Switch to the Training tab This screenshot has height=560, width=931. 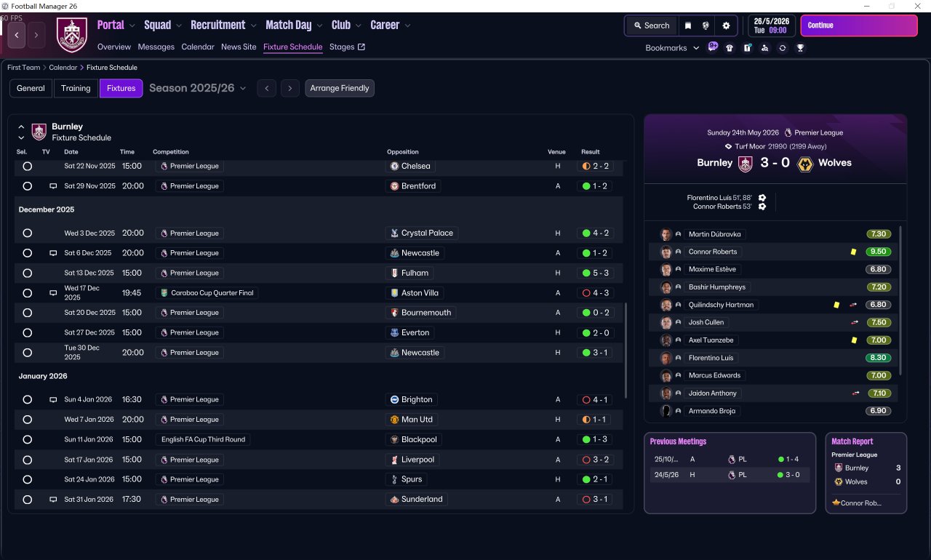tap(76, 88)
